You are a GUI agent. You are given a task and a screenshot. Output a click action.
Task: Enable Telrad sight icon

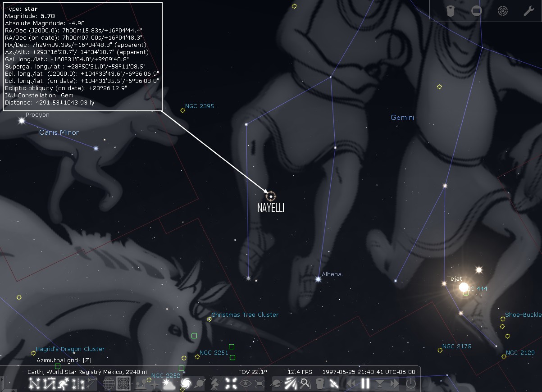coord(503,11)
